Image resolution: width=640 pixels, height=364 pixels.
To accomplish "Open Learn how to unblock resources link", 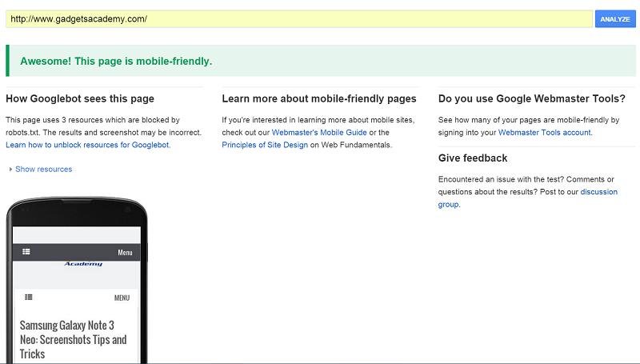I will pos(88,145).
